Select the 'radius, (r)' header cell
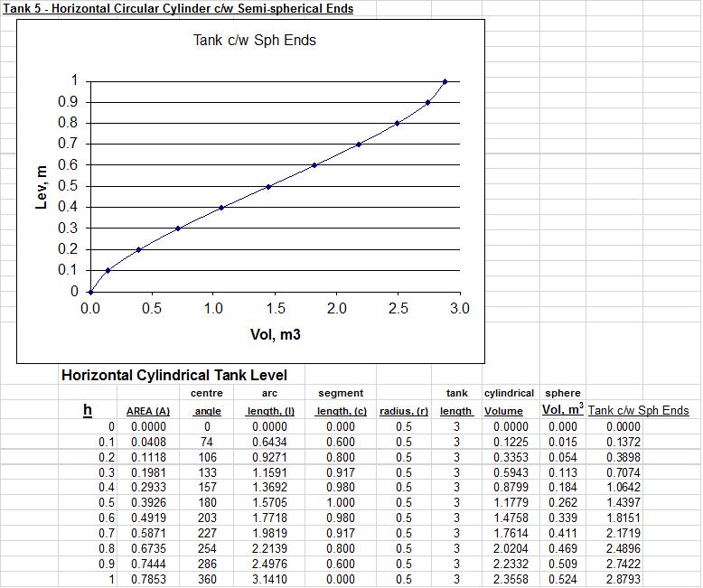 (x=403, y=411)
